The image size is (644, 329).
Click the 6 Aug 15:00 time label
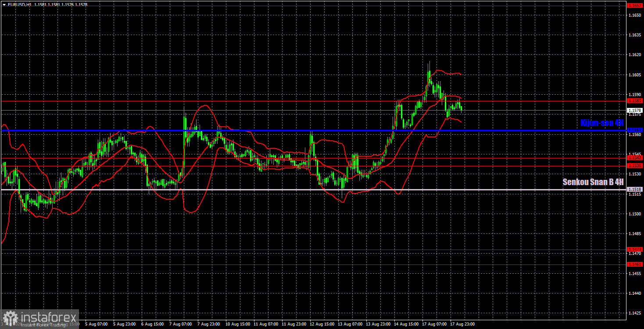click(x=153, y=325)
